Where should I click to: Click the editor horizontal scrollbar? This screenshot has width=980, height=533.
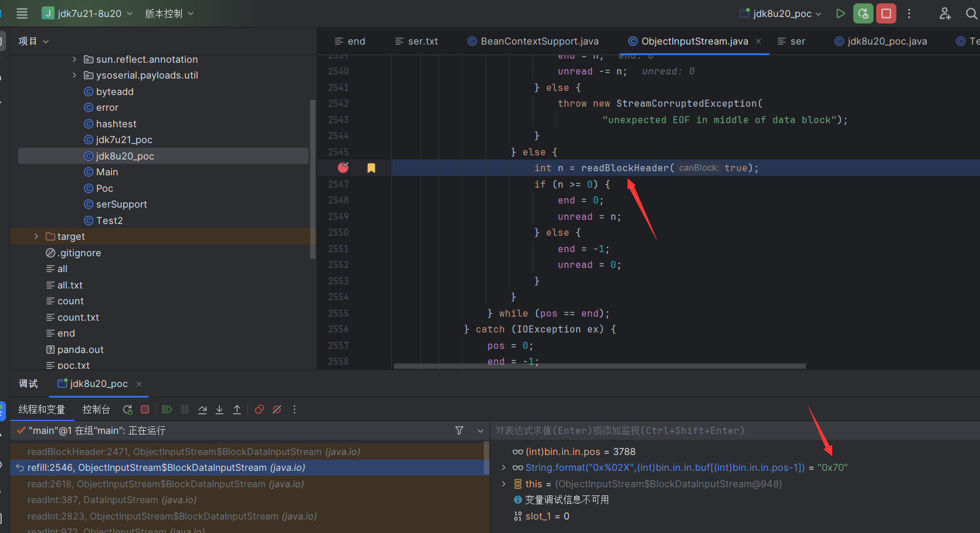coord(599,366)
